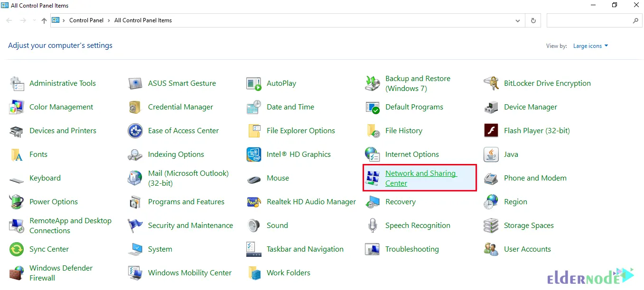Open the Mouse settings

coord(277,178)
